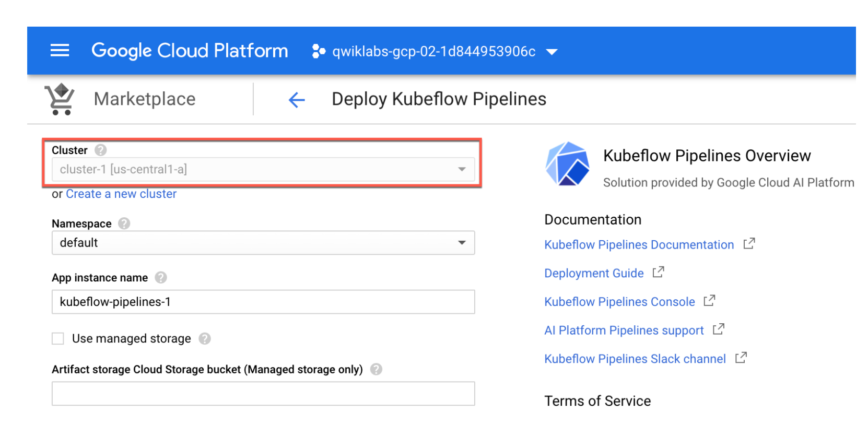Screen dimensions: 868x424
Task: Show help for the Namespace field
Action: (x=124, y=223)
